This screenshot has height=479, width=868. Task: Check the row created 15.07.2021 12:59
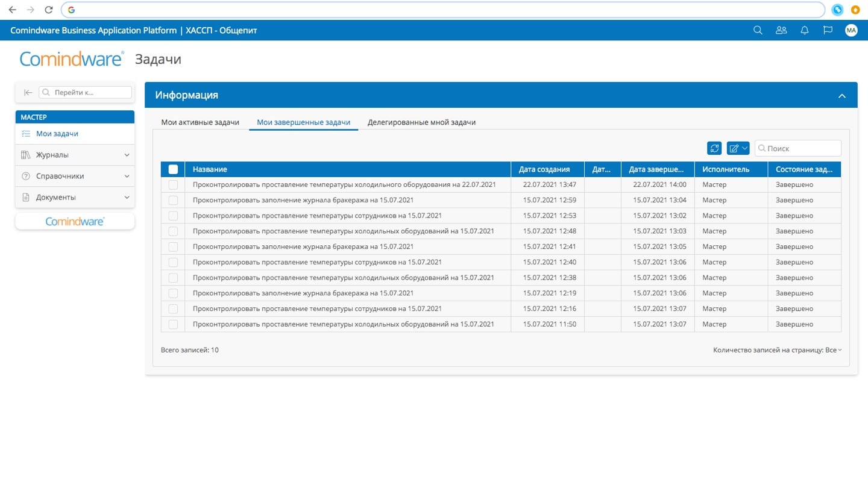click(173, 200)
